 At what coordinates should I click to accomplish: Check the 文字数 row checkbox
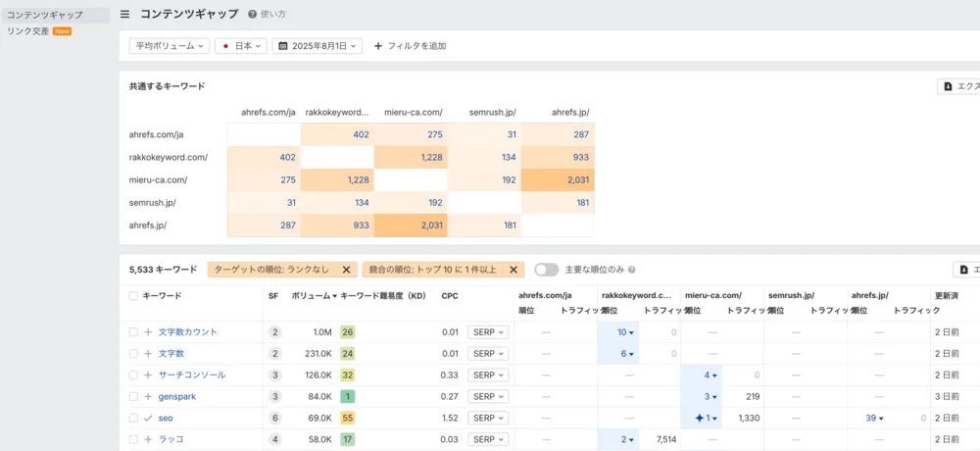click(133, 353)
